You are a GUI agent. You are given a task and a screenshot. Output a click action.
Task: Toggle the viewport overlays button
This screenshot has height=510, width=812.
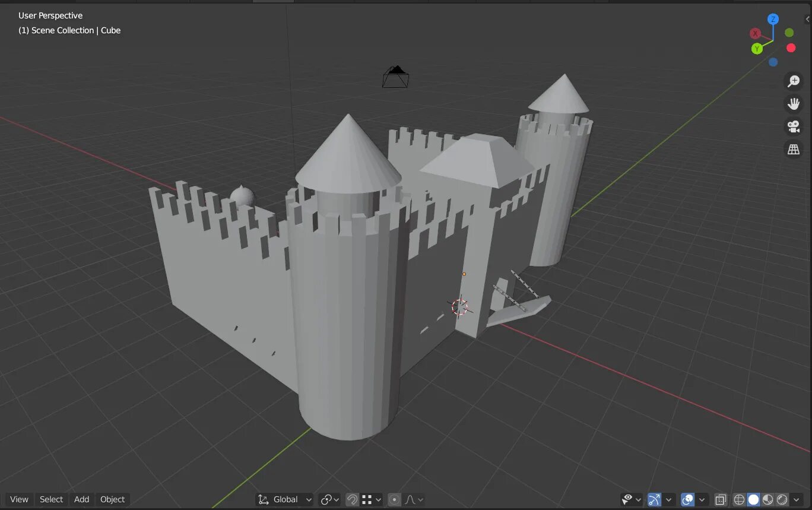[x=687, y=499]
